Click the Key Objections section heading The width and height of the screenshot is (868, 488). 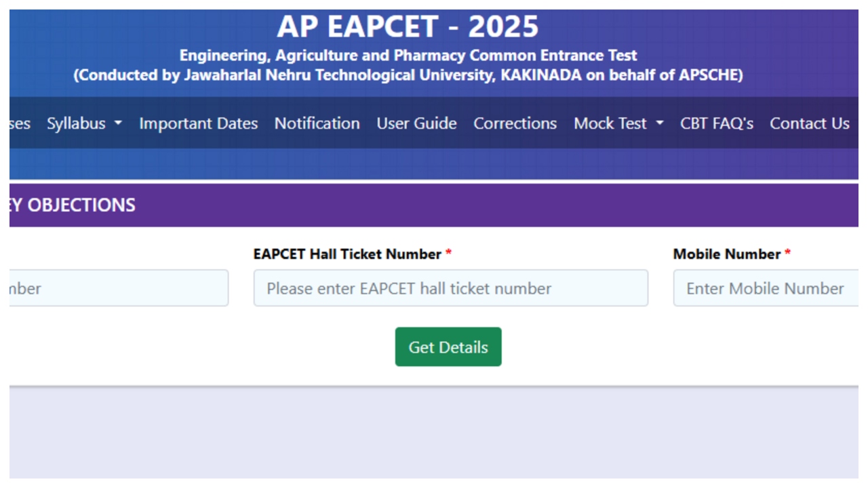pos(73,205)
